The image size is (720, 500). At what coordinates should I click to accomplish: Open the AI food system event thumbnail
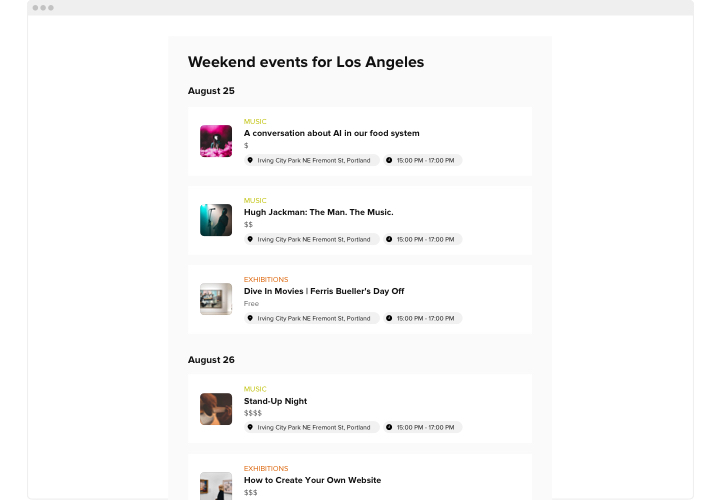(x=216, y=141)
